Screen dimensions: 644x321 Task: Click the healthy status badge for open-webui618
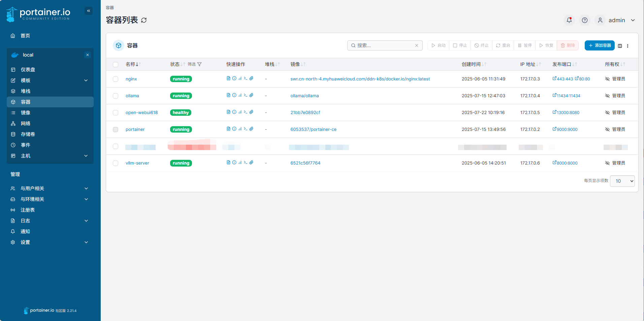[181, 113]
